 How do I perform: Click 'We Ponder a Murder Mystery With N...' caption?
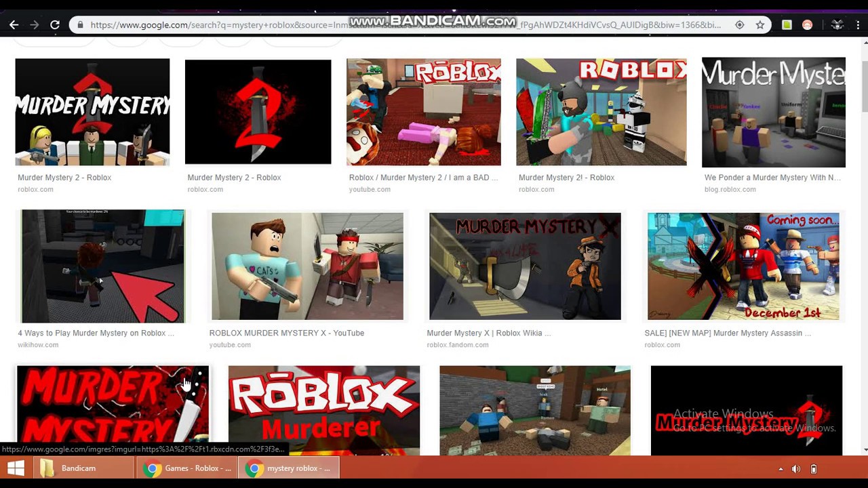772,178
